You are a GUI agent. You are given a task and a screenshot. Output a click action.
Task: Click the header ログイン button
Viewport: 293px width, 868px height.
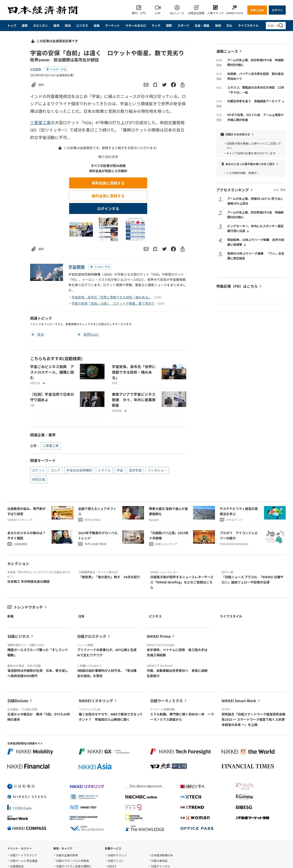point(277,10)
